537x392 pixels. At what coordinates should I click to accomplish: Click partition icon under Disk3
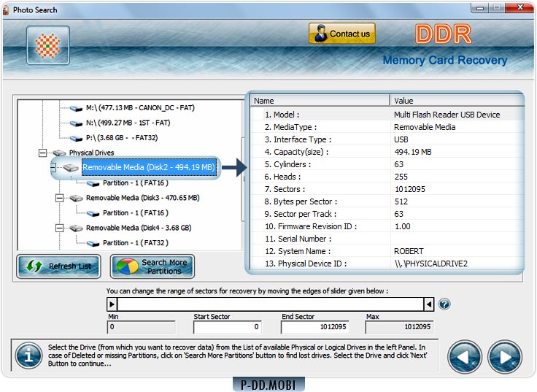coord(93,214)
